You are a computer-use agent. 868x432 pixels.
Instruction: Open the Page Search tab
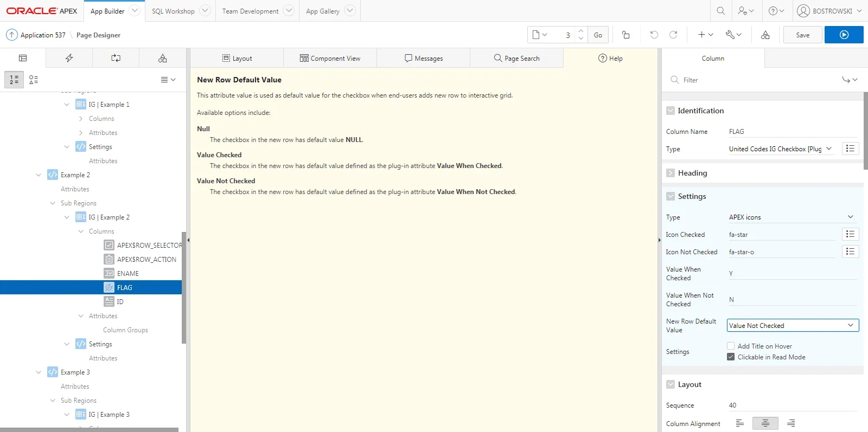(x=516, y=58)
